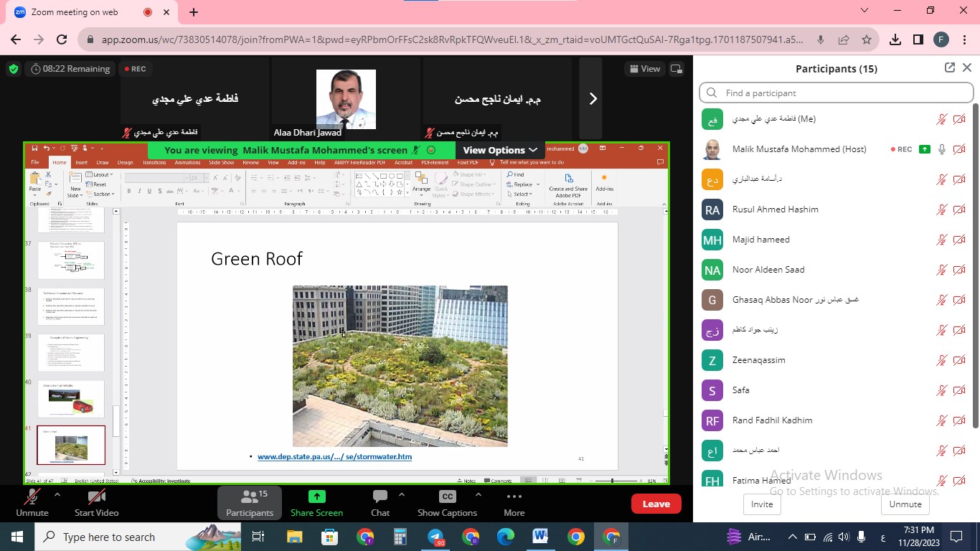Click Create and Share Adobe PDF
This screenshot has width=980, height=551.
(567, 185)
